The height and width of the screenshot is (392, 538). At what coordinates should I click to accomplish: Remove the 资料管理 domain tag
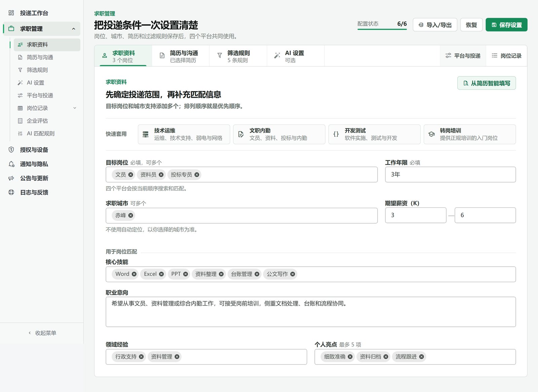coord(177,357)
